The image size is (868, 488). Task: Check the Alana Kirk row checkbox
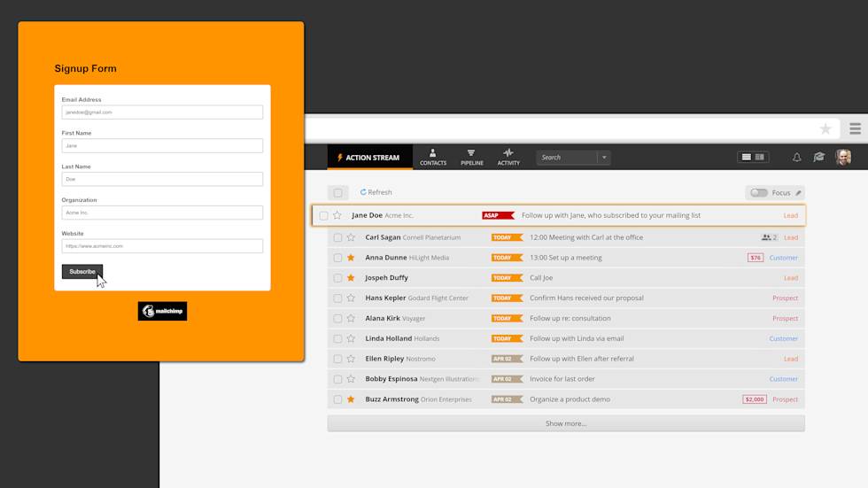[x=337, y=319]
